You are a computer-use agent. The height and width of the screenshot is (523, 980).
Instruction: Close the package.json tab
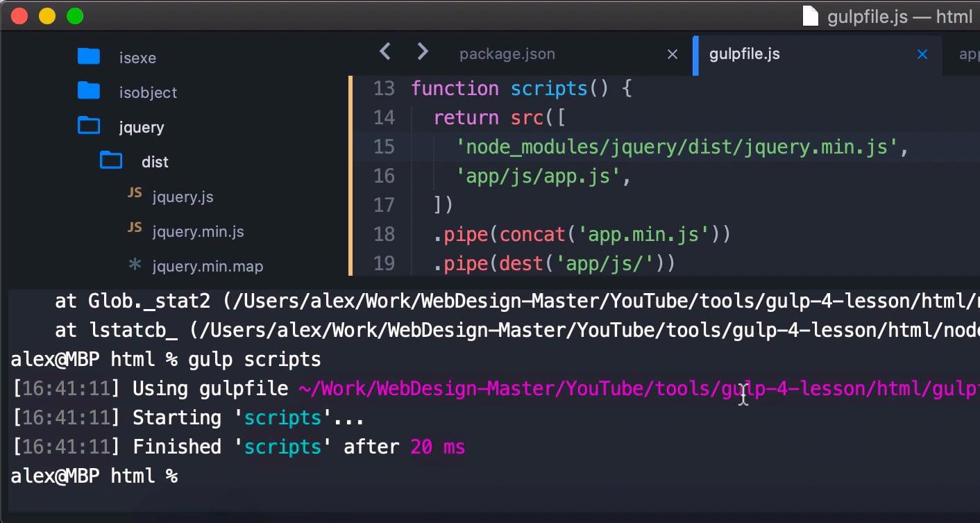(x=672, y=54)
